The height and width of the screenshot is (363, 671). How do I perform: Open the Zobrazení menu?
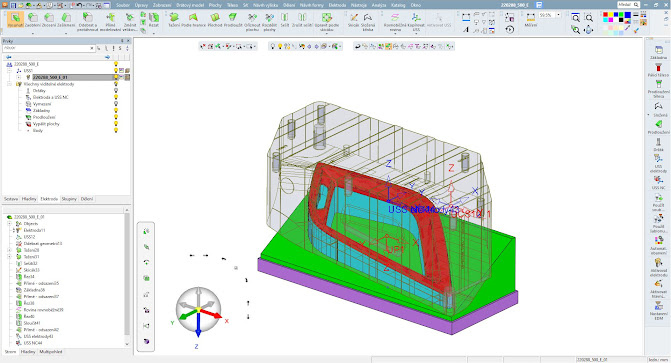pyautogui.click(x=162, y=5)
